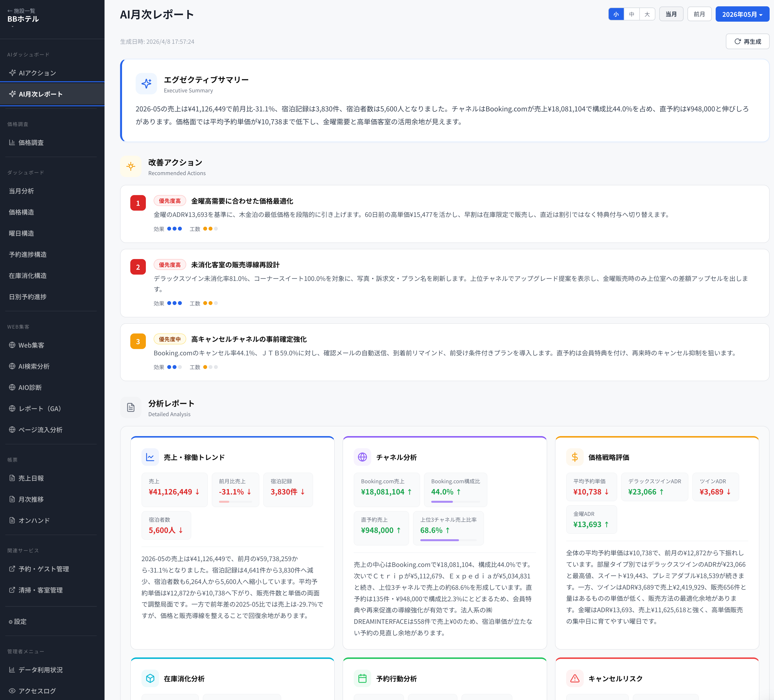Click the Booking.com構成比 progress bar

point(455,501)
